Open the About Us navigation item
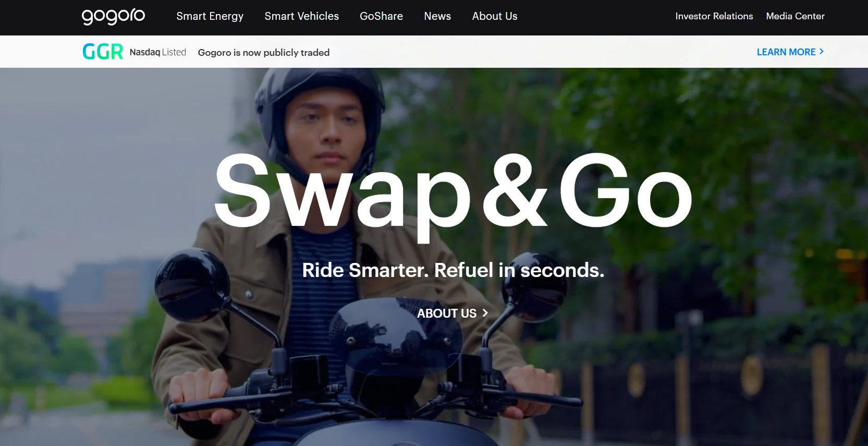Image resolution: width=868 pixels, height=446 pixels. click(495, 16)
